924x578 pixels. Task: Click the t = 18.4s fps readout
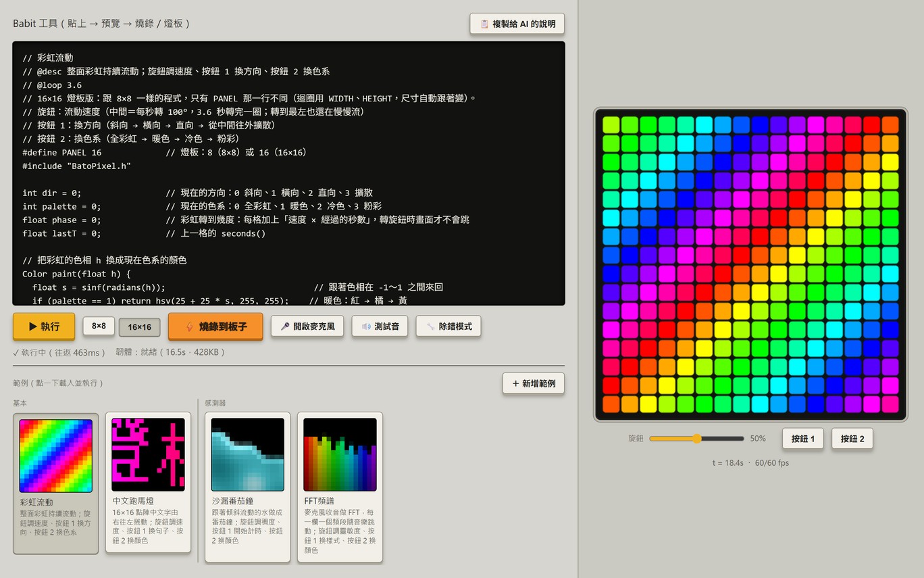[x=750, y=463]
